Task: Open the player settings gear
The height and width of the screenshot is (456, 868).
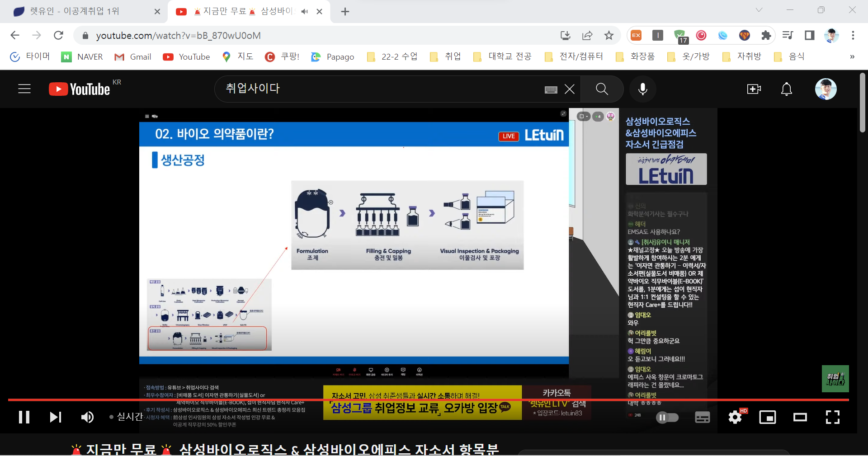Action: coord(735,417)
